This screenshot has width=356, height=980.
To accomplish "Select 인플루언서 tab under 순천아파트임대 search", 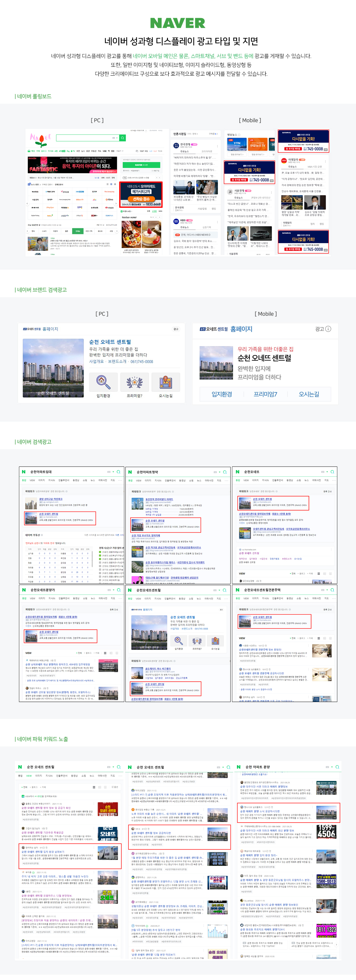I will (64, 480).
